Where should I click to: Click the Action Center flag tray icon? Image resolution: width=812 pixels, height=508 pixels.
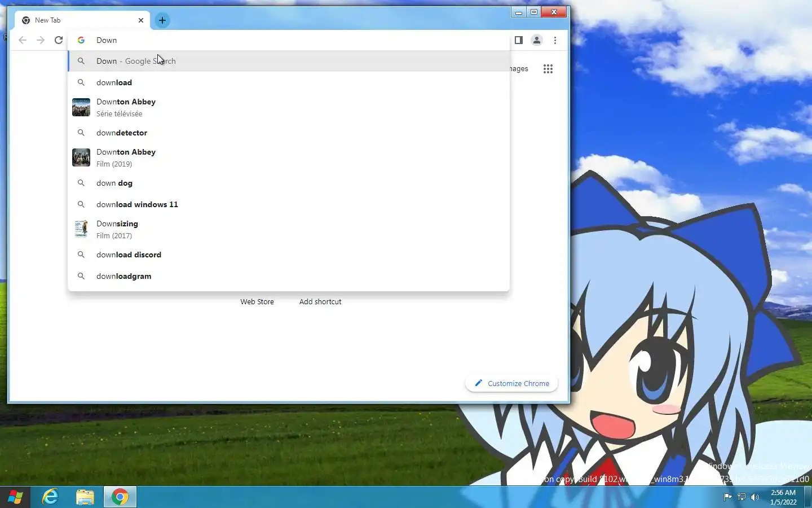coord(727,497)
